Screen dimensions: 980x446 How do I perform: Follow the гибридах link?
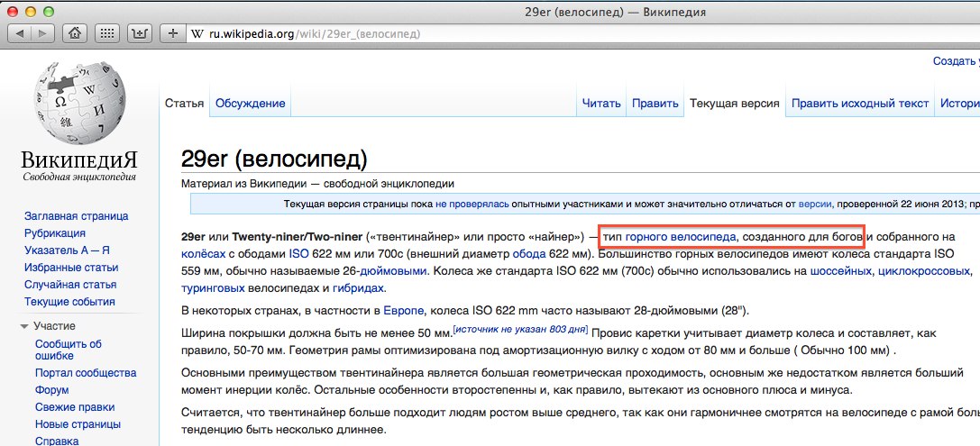coord(358,288)
